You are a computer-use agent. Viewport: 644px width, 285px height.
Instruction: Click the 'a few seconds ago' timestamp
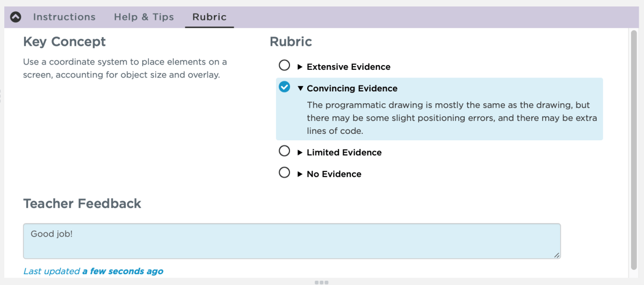pos(122,272)
